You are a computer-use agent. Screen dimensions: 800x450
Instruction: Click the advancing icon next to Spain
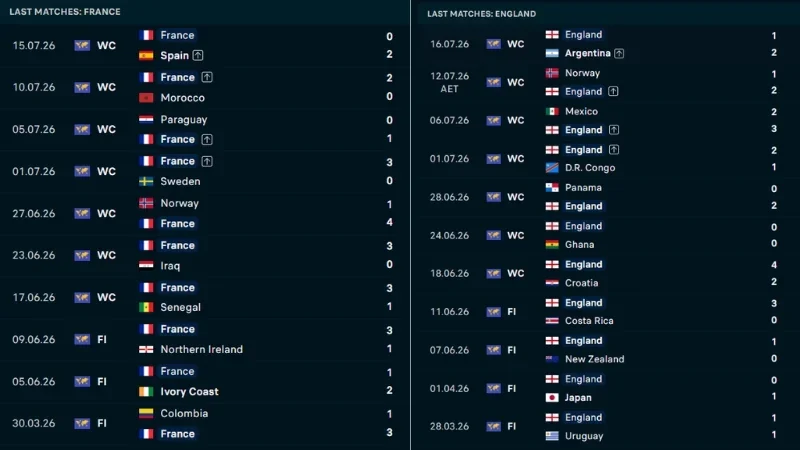198,55
